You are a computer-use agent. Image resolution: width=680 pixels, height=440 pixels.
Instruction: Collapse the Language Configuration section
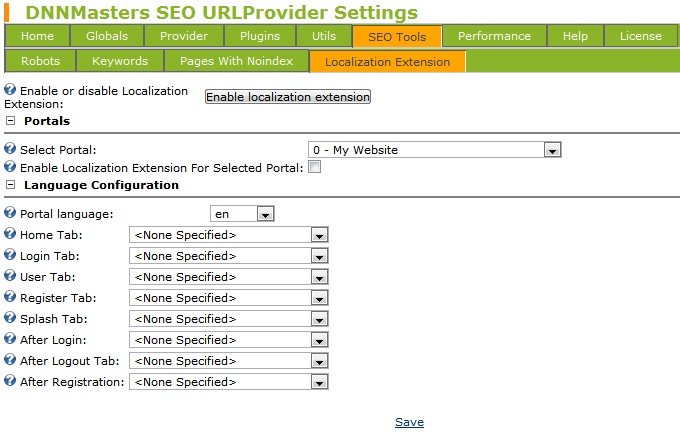pos(10,185)
